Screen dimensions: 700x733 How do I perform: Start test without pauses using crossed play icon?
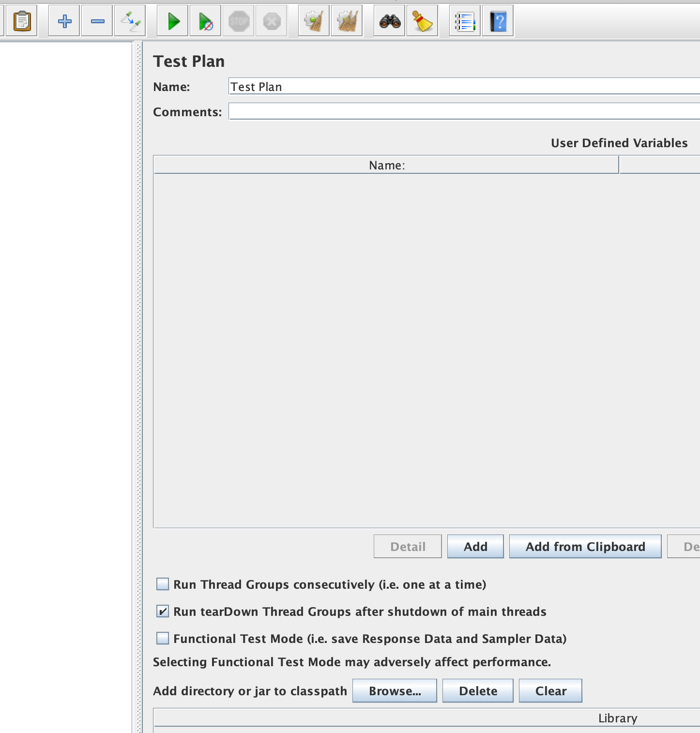coord(205,21)
